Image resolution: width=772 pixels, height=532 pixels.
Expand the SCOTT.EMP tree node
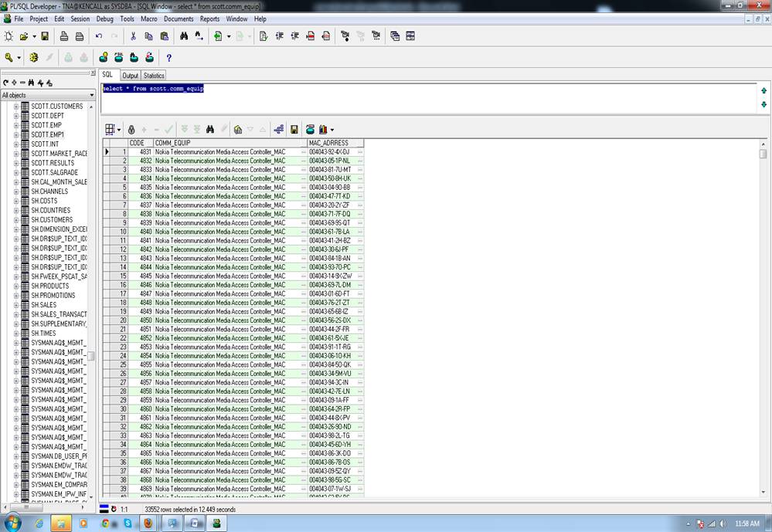pyautogui.click(x=15, y=125)
